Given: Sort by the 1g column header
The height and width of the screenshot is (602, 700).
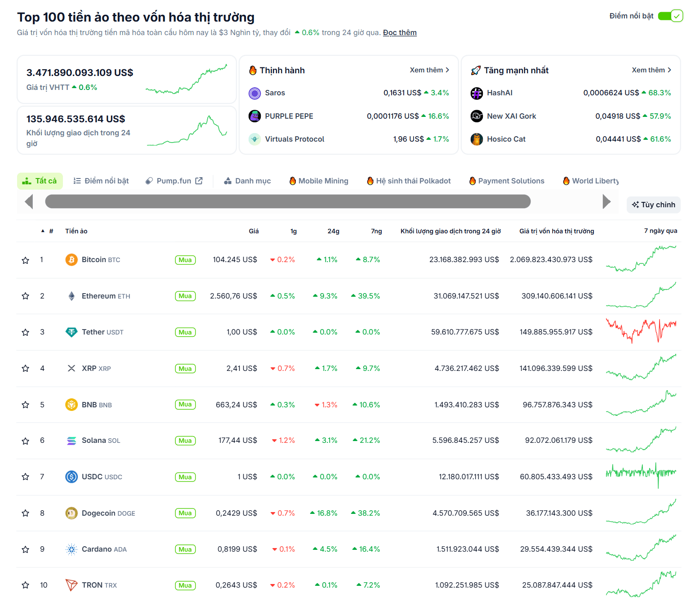Looking at the screenshot, I should coord(294,231).
